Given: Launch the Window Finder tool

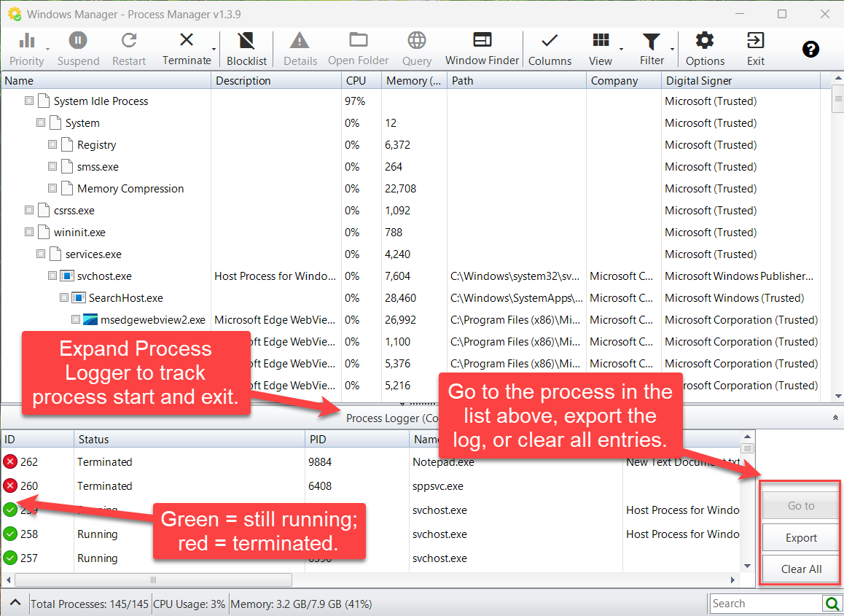Looking at the screenshot, I should pos(482,48).
